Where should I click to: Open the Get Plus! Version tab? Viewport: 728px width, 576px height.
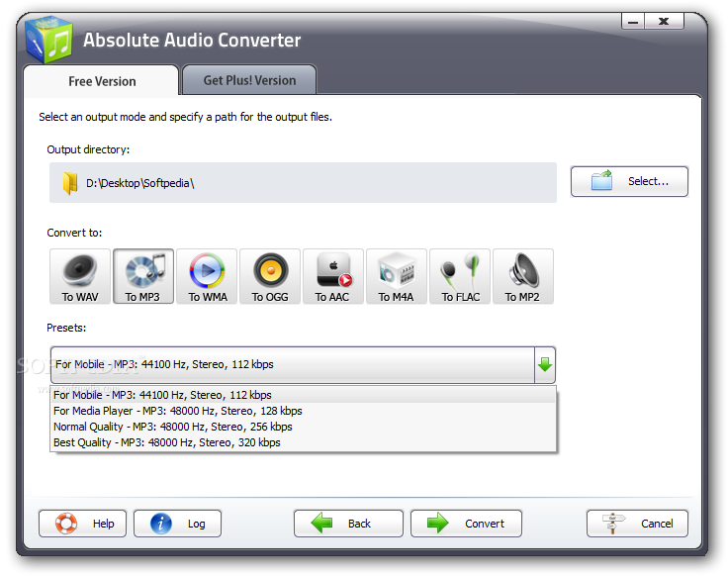[249, 80]
